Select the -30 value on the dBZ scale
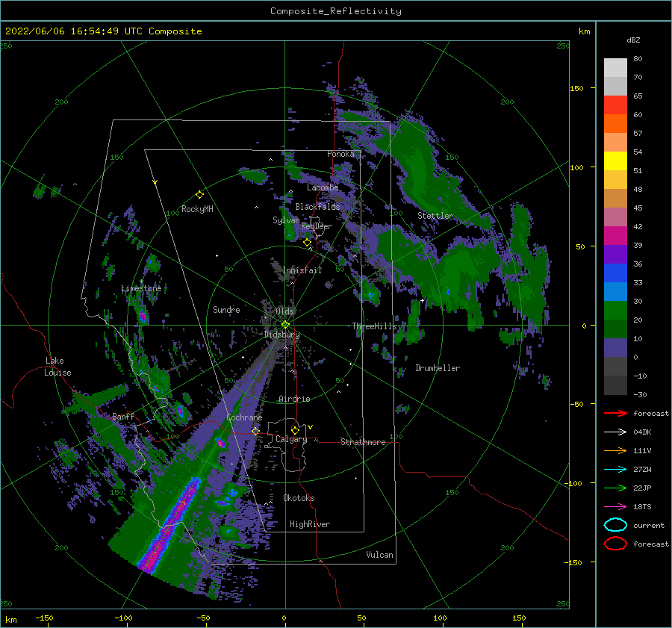Screen dimensions: 672x628 tap(640, 394)
